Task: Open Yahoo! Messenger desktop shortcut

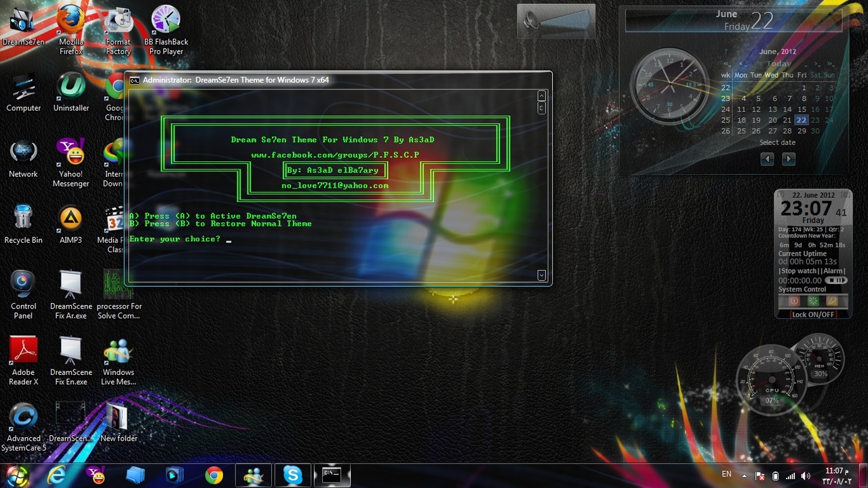Action: [x=71, y=163]
